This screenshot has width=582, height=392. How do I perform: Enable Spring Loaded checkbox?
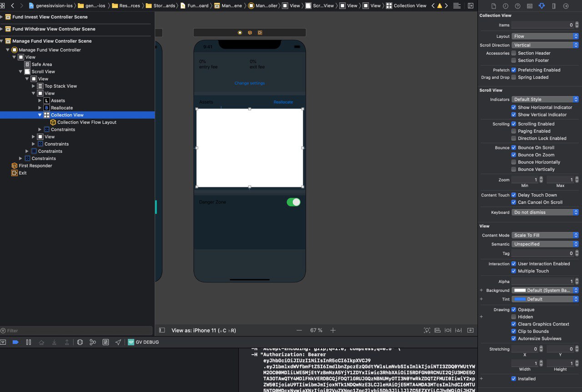tap(514, 77)
